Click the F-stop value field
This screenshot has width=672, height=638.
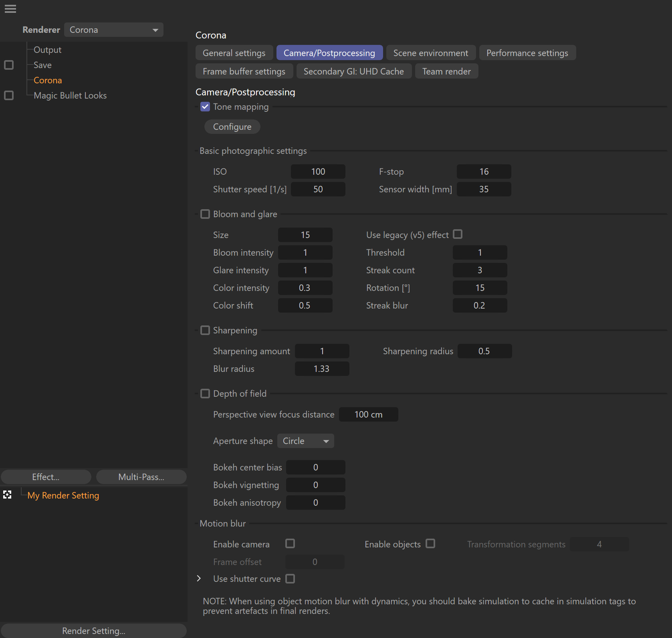tap(484, 172)
